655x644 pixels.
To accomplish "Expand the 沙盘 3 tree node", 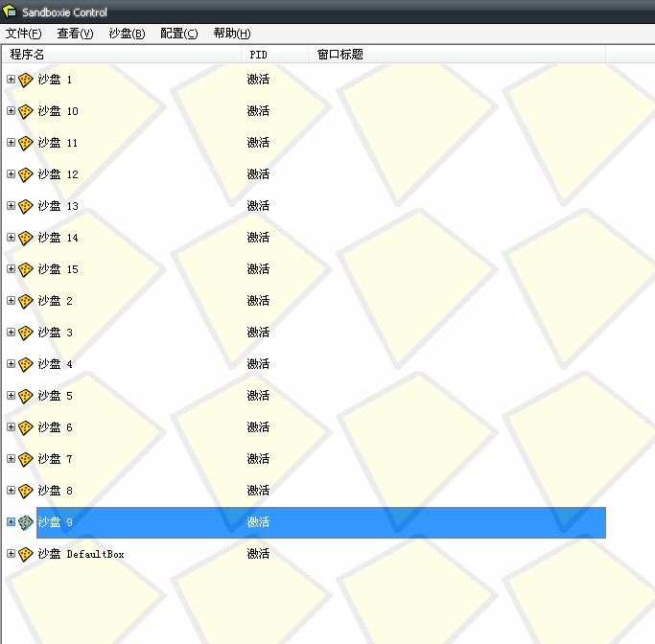I will (x=11, y=333).
